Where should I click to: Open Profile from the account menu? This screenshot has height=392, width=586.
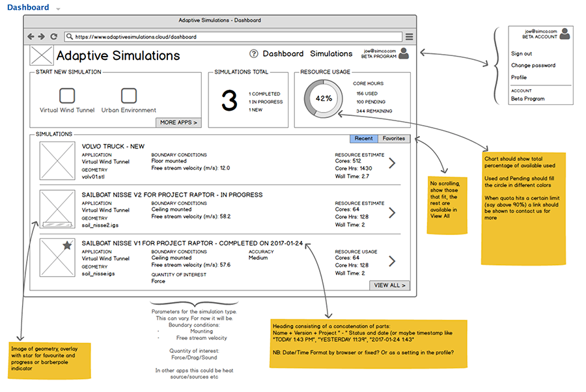(x=519, y=77)
